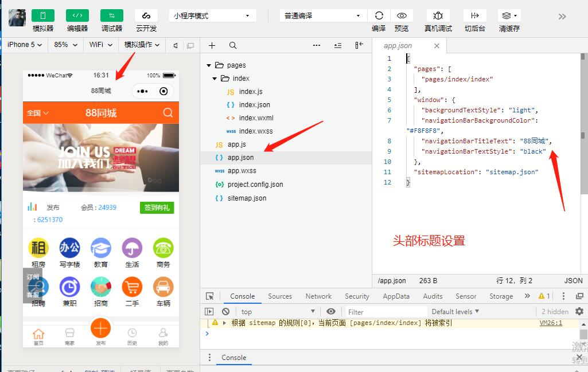Switch to the Sources debugger tab
The image size is (588, 372).
pyautogui.click(x=280, y=296)
